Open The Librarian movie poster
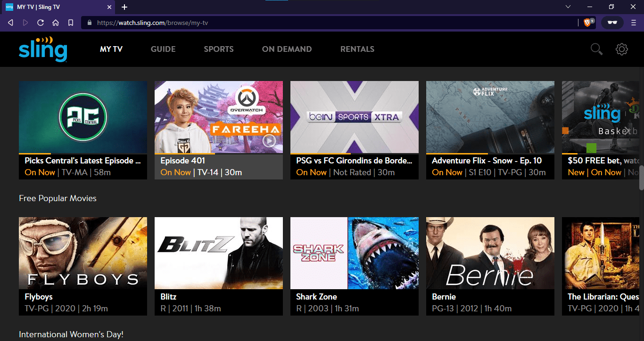 coord(601,253)
